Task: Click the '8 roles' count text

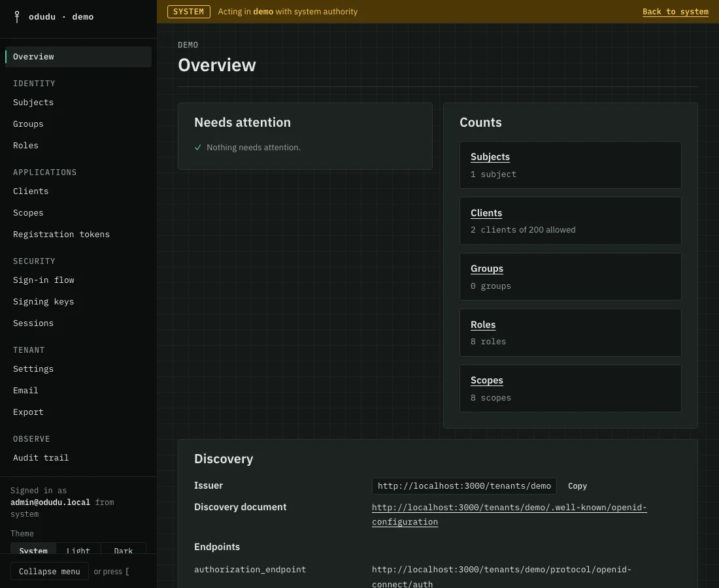Action: pyautogui.click(x=488, y=342)
